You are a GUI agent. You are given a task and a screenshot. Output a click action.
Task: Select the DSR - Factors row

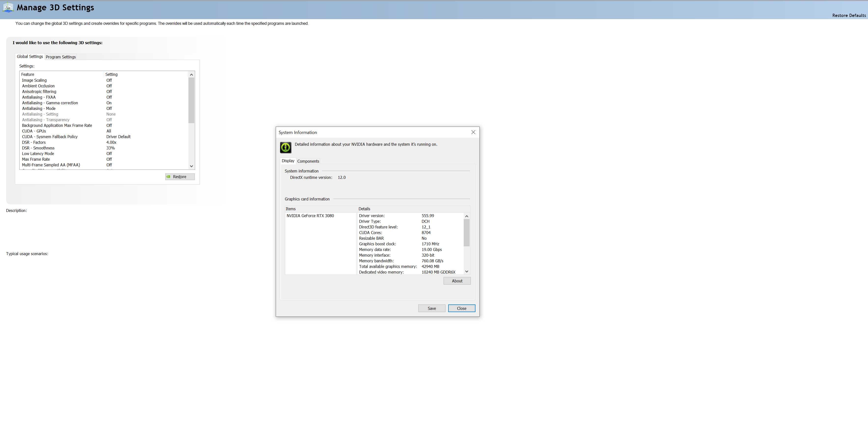click(x=104, y=142)
